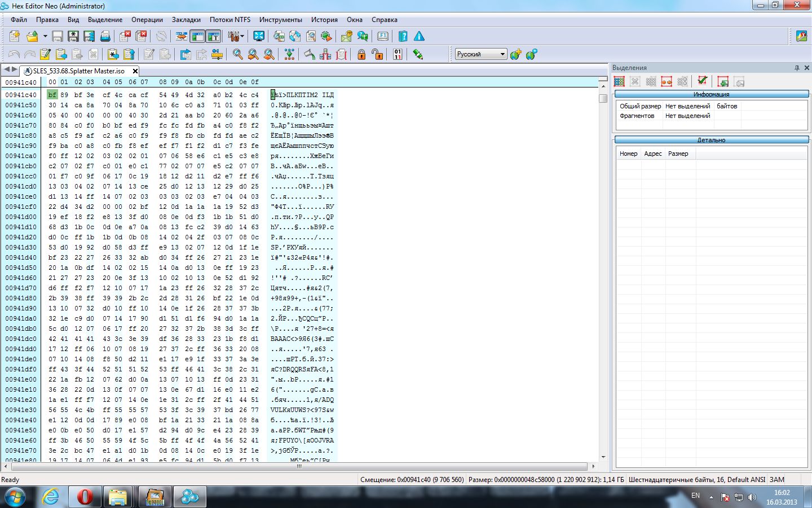Click the F1 keyboard help icon
The height and width of the screenshot is (508, 812).
(383, 36)
